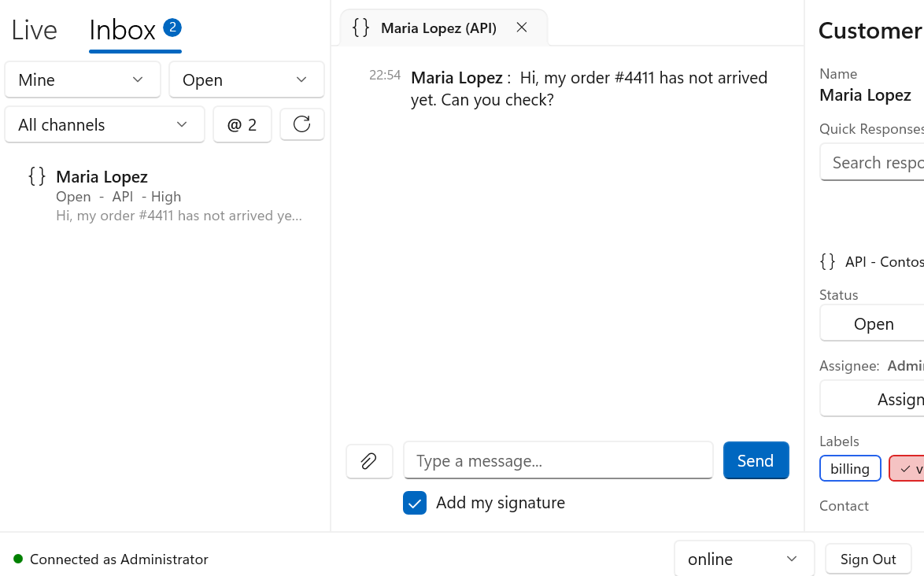924x576 pixels.
Task: Click the Add my signature label text
Action: [501, 502]
